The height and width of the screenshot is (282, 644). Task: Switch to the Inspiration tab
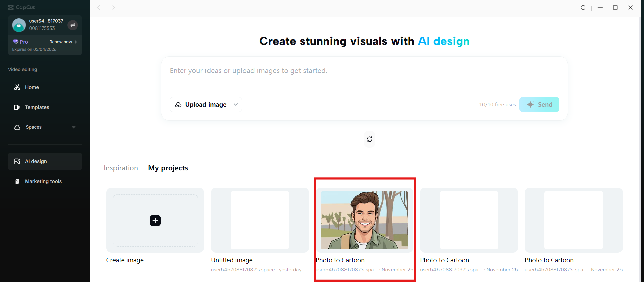click(121, 168)
